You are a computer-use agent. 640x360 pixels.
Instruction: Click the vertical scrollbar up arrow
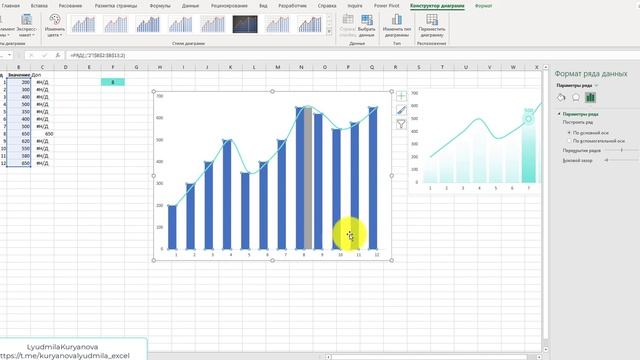(x=546, y=68)
